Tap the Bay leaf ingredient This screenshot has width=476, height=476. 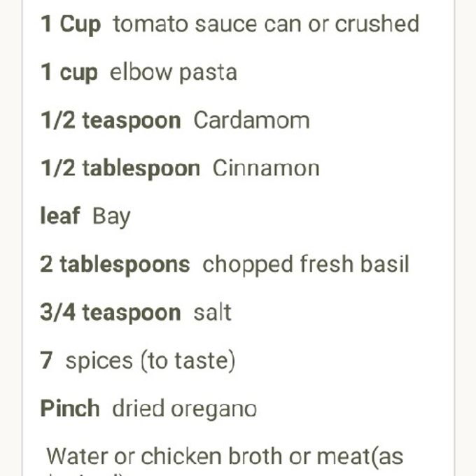[85, 216]
